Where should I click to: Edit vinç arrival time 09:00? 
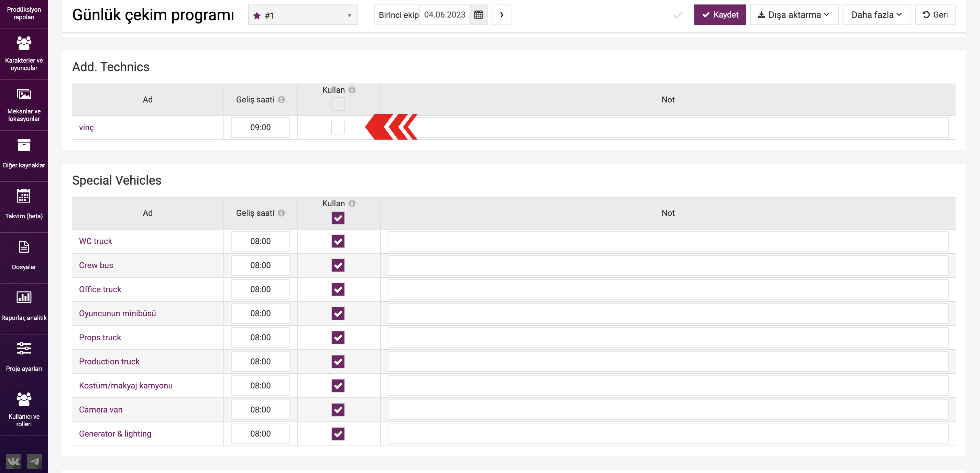coord(260,128)
